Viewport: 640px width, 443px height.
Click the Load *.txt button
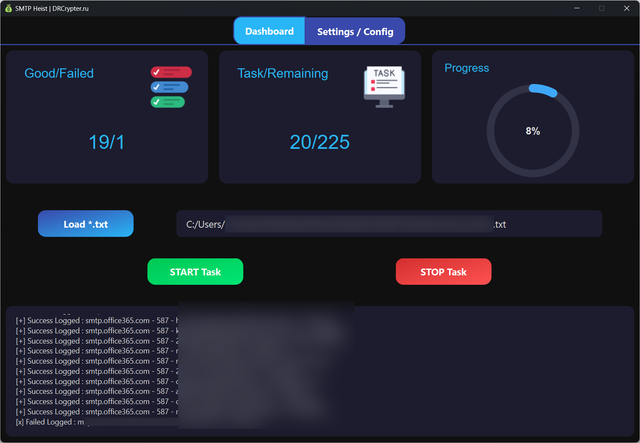(86, 224)
